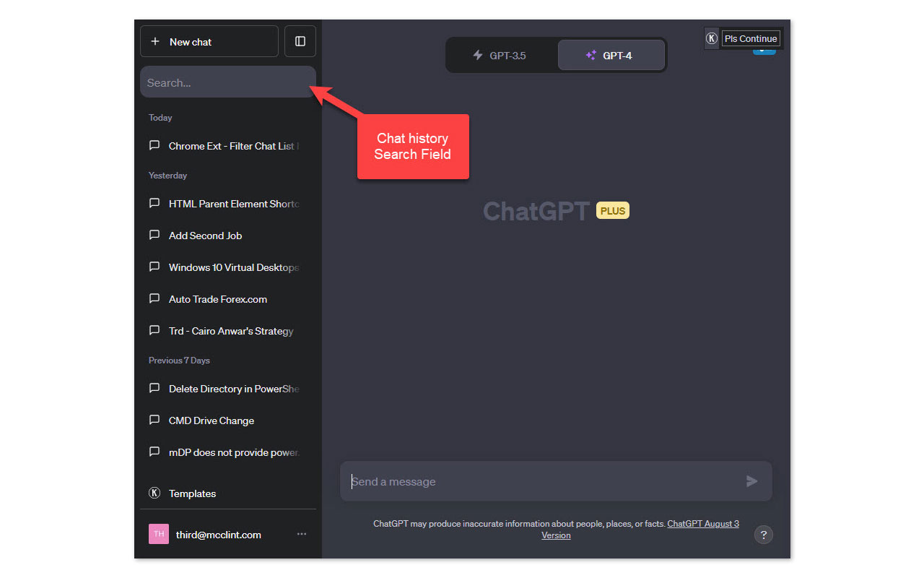Click the 'Today' section label
Screen dimensions: 924x578
pos(160,117)
